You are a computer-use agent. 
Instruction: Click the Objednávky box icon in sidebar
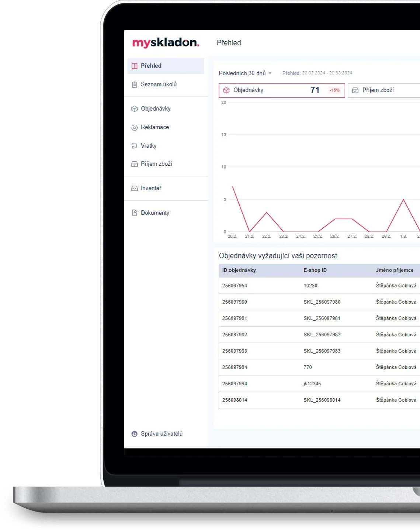click(135, 109)
